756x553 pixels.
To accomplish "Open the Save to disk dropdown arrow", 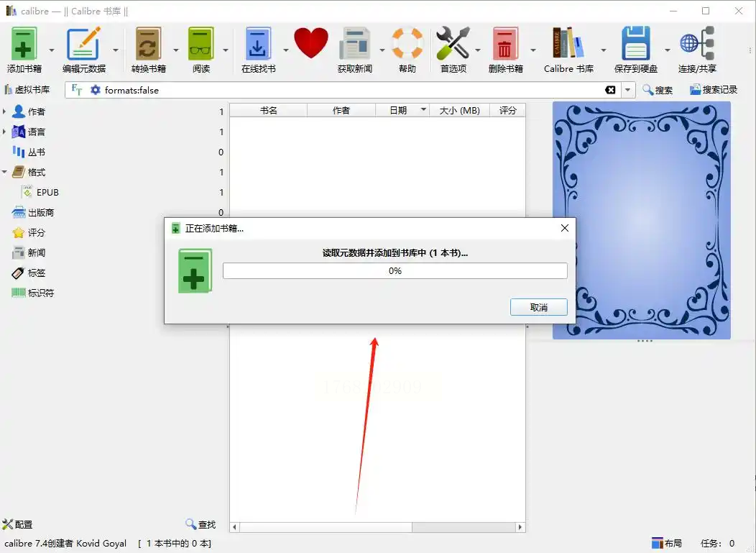I will tap(668, 50).
